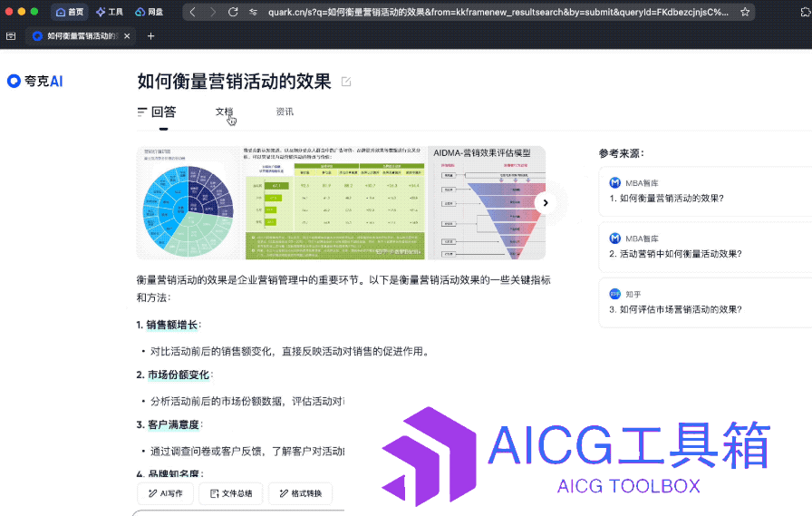Image resolution: width=812 pixels, height=516 pixels.
Task: Open the tab overview icon beside tabs
Action: pos(11,35)
